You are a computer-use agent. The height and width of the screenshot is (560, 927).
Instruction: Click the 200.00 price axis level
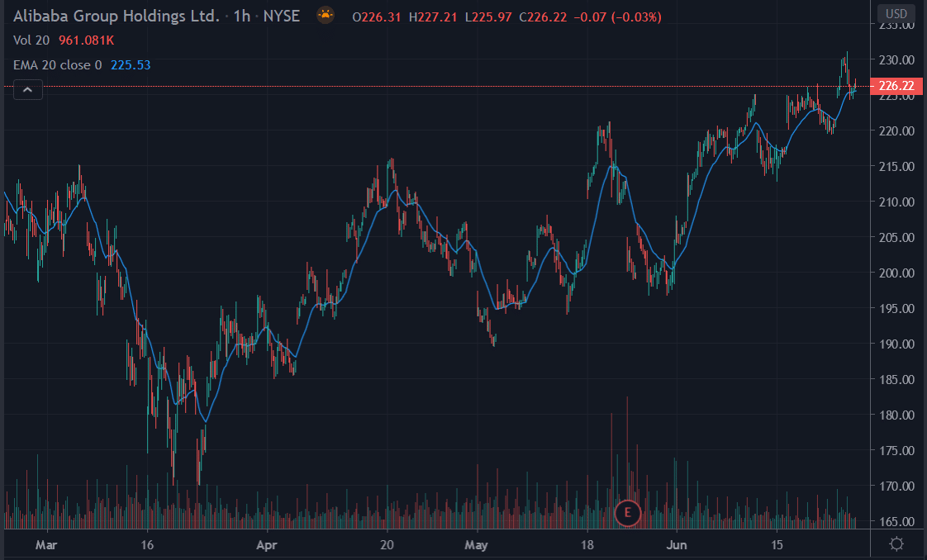click(896, 273)
